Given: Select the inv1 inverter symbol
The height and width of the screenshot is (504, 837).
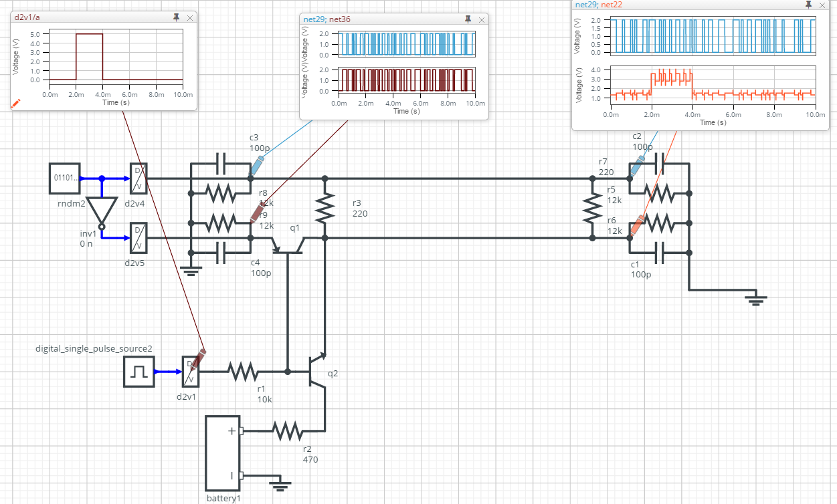Looking at the screenshot, I should pyautogui.click(x=102, y=211).
